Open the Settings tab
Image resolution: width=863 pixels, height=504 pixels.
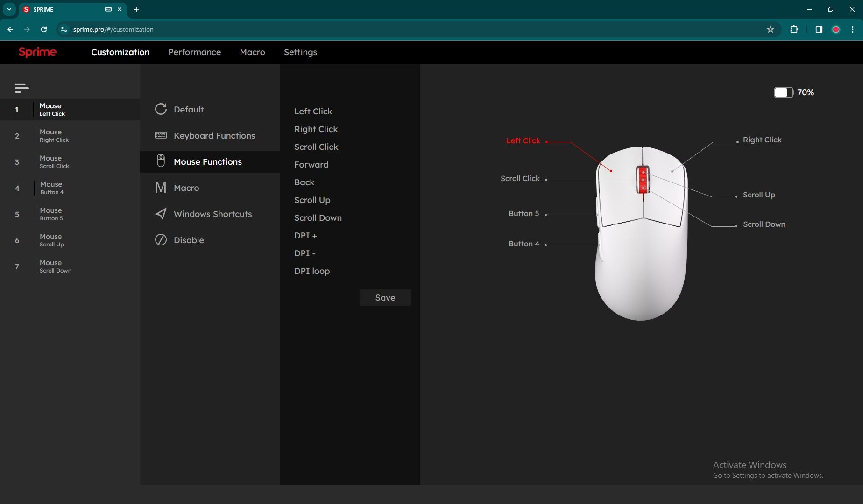point(300,52)
